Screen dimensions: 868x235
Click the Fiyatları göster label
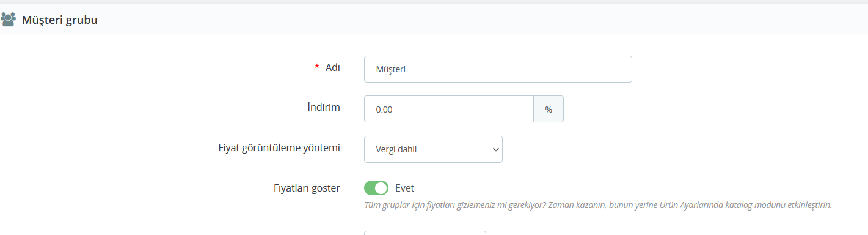tap(307, 188)
